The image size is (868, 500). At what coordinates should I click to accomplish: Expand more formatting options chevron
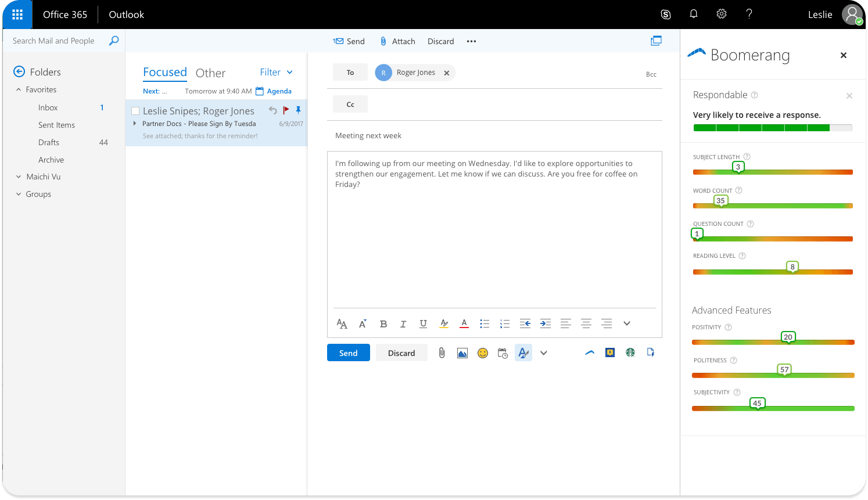pos(627,323)
